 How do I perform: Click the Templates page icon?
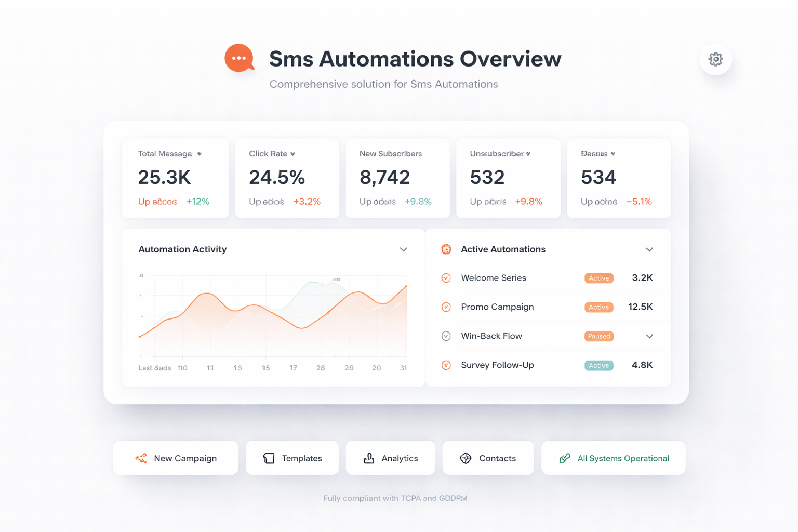click(x=269, y=458)
